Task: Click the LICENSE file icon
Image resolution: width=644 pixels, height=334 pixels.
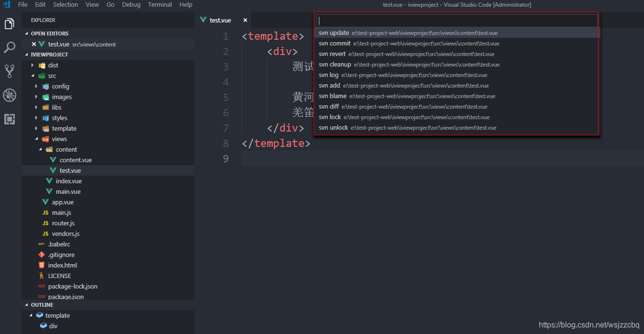Action: (42, 276)
